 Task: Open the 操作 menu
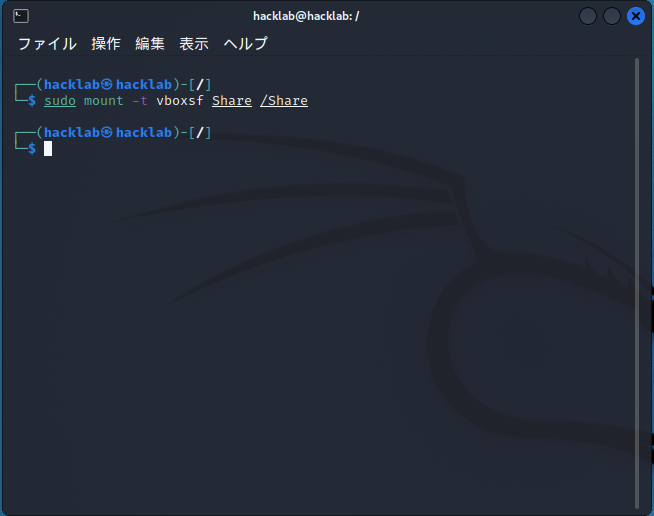106,44
